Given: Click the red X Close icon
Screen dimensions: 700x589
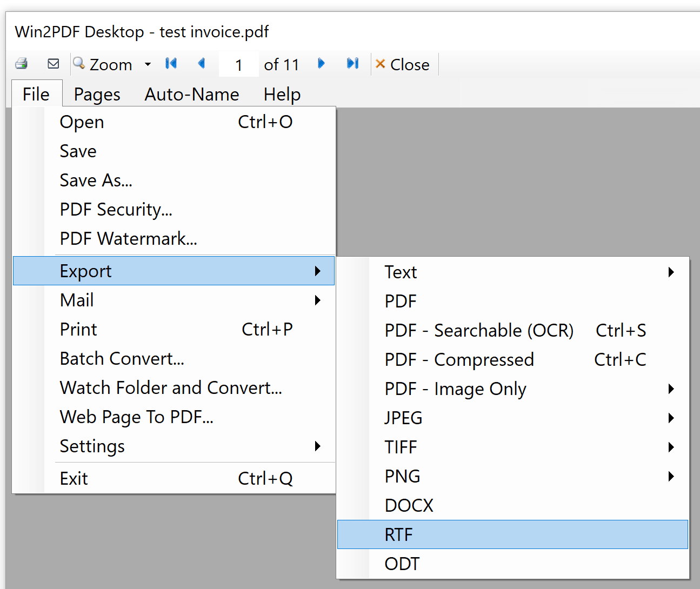Looking at the screenshot, I should tap(381, 64).
